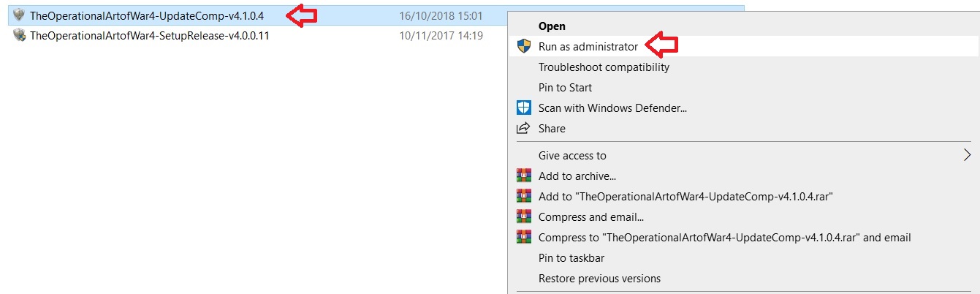Click WinRAR icon beside Compress to rar and email
Viewport: 980px width, 294px height.
[x=523, y=237]
